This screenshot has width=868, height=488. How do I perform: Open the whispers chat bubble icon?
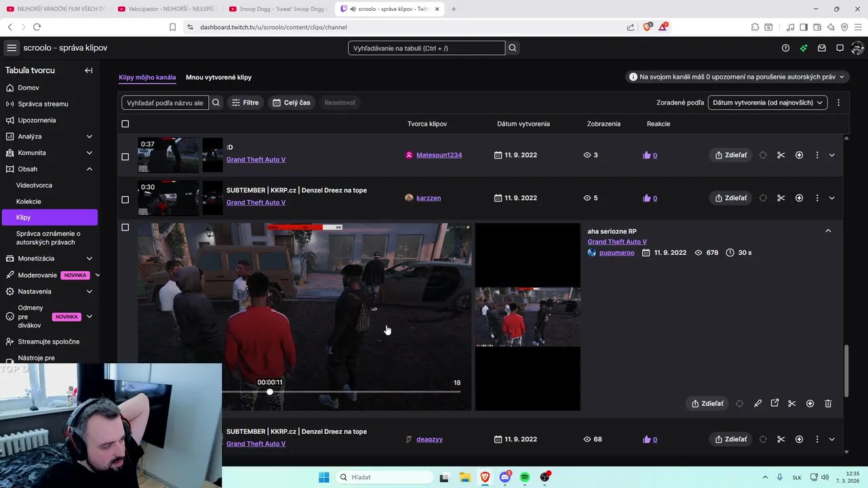pyautogui.click(x=840, y=48)
